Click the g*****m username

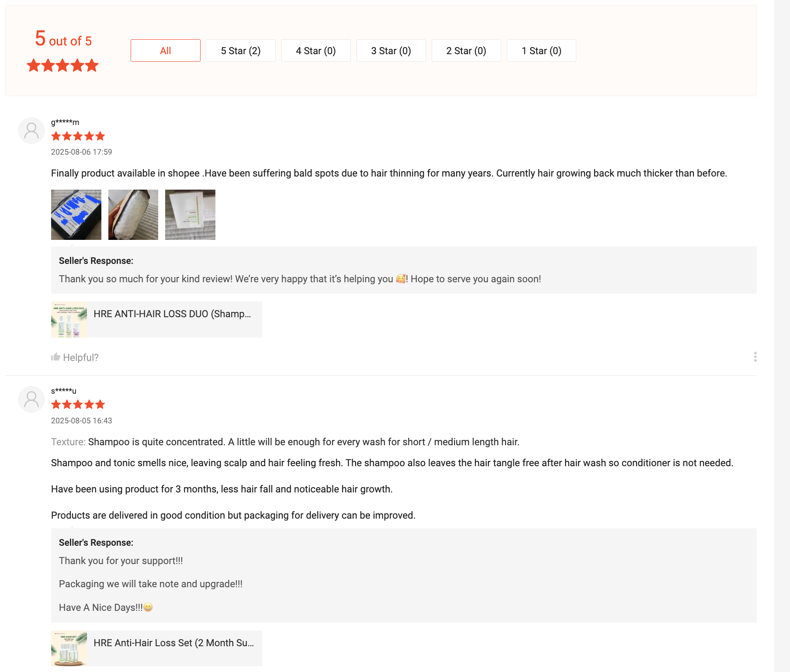[x=65, y=122]
